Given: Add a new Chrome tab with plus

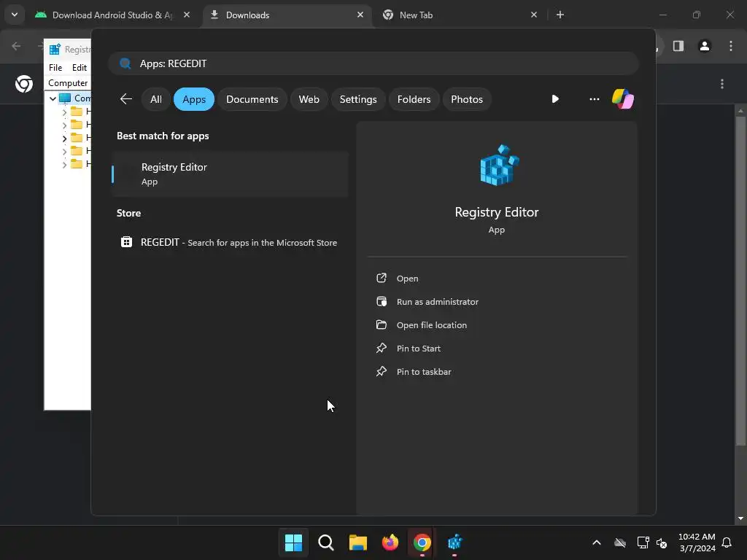Looking at the screenshot, I should click(x=560, y=15).
